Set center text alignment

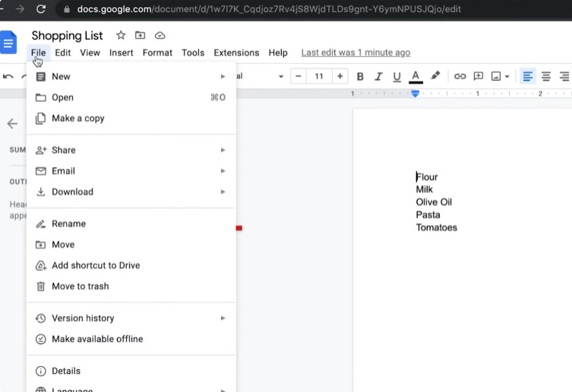(x=545, y=76)
